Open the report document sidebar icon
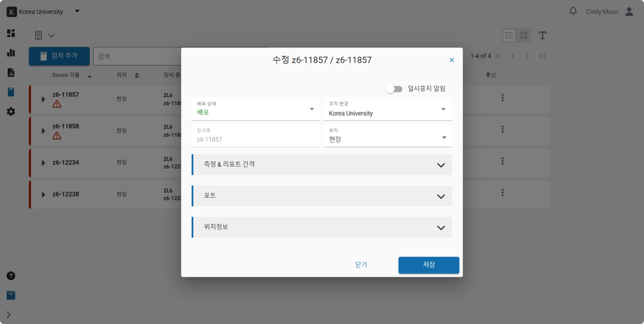Screen dimensions: 644x324 tap(11, 72)
